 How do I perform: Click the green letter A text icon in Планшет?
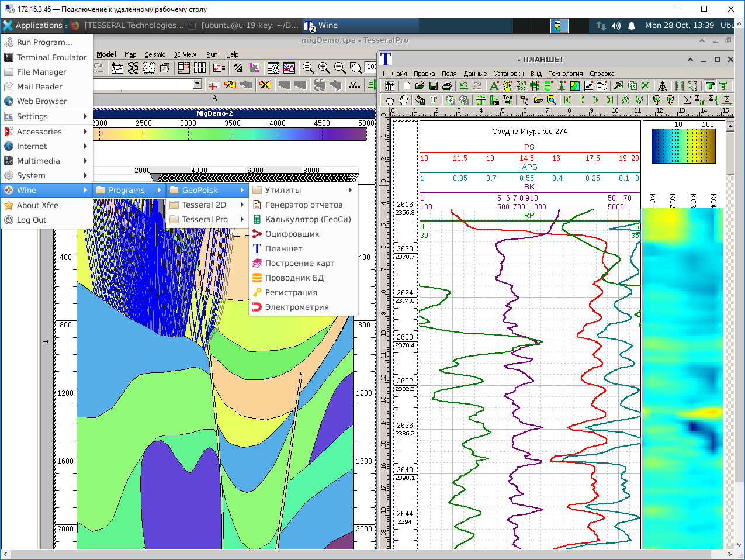pos(494,85)
